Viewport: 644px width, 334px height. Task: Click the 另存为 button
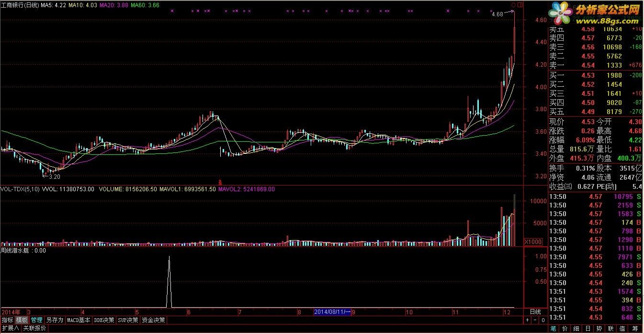(x=55, y=320)
